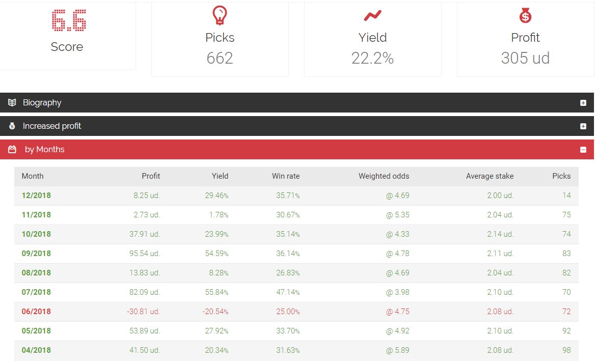
Task: Expand the Increased profit section plus button
Action: [583, 126]
